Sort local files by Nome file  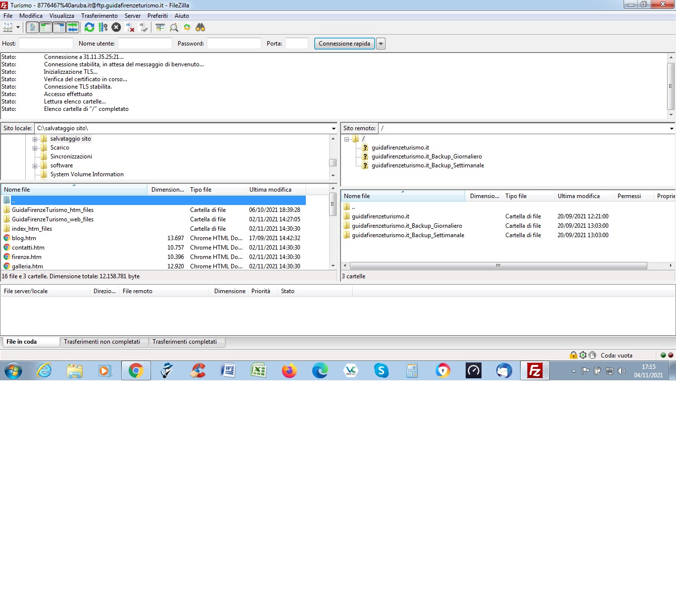[74, 190]
